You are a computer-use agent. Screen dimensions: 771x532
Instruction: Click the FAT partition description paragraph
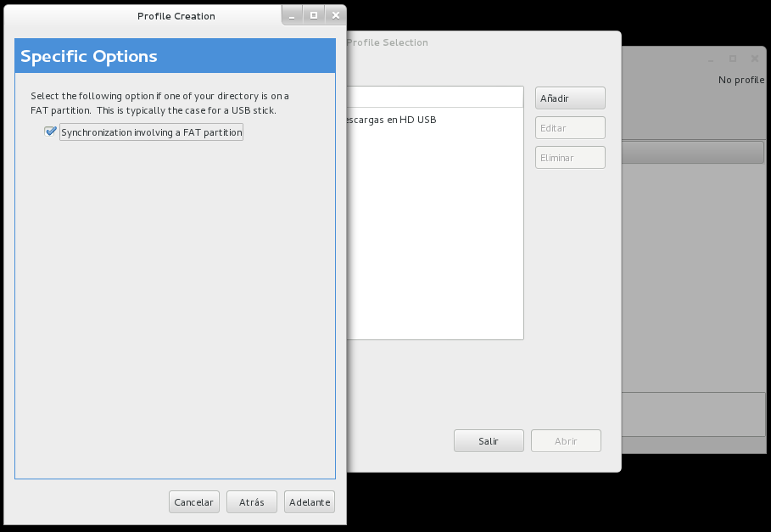click(159, 103)
